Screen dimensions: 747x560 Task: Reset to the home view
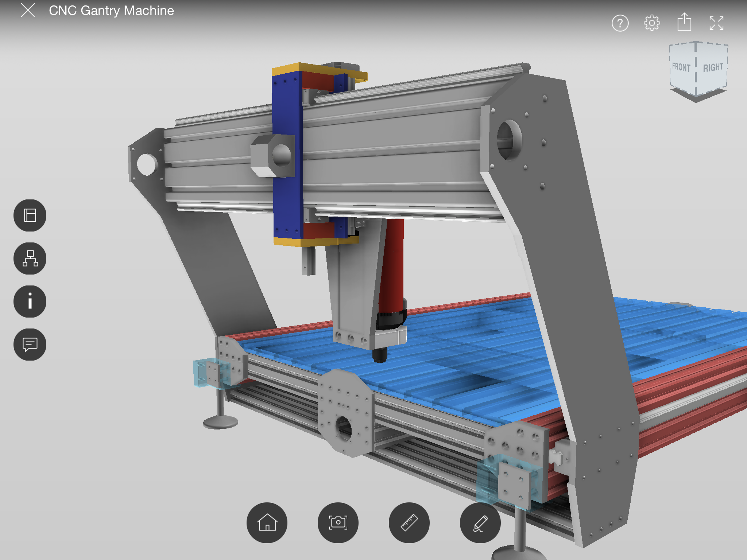tap(267, 522)
